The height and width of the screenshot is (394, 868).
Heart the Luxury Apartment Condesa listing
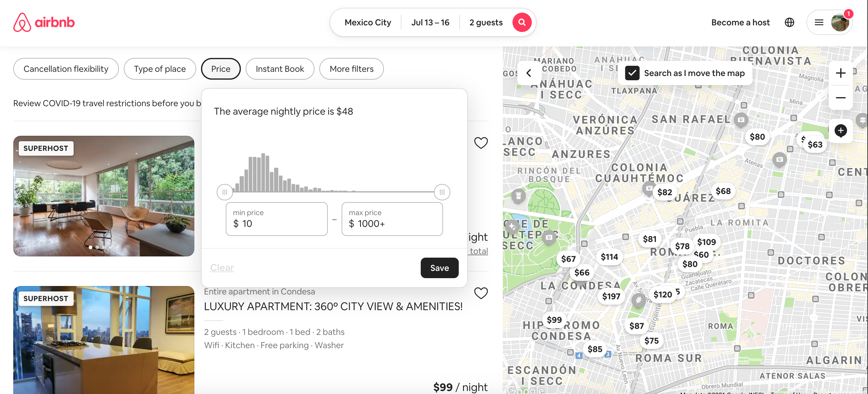(x=480, y=293)
